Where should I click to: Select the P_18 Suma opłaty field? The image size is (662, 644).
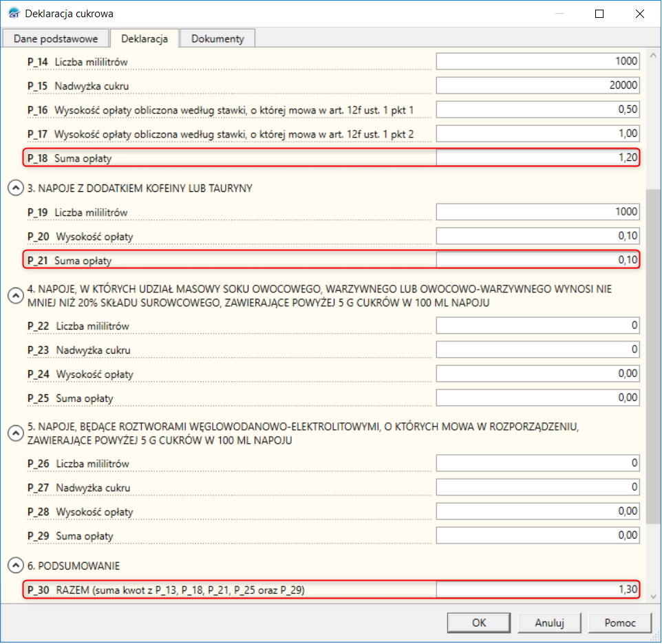click(538, 158)
